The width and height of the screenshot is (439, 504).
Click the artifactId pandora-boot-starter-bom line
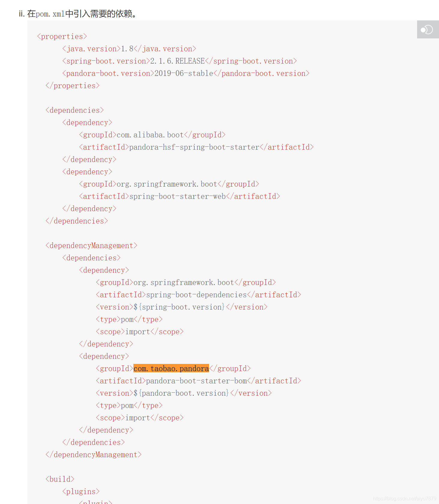click(x=199, y=381)
